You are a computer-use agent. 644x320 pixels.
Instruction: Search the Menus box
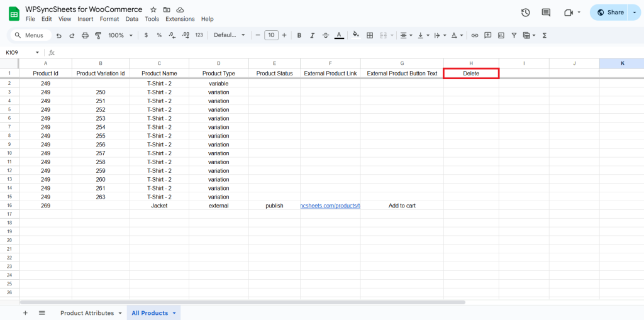[x=31, y=35]
